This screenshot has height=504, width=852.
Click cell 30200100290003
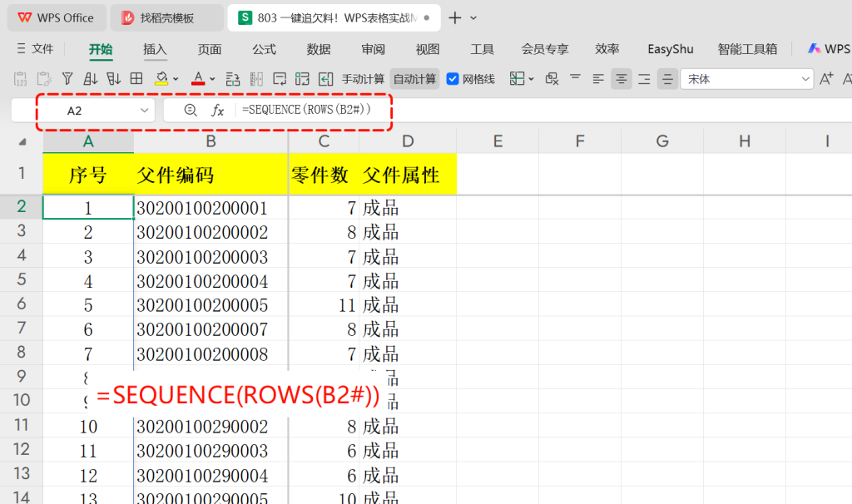click(211, 451)
